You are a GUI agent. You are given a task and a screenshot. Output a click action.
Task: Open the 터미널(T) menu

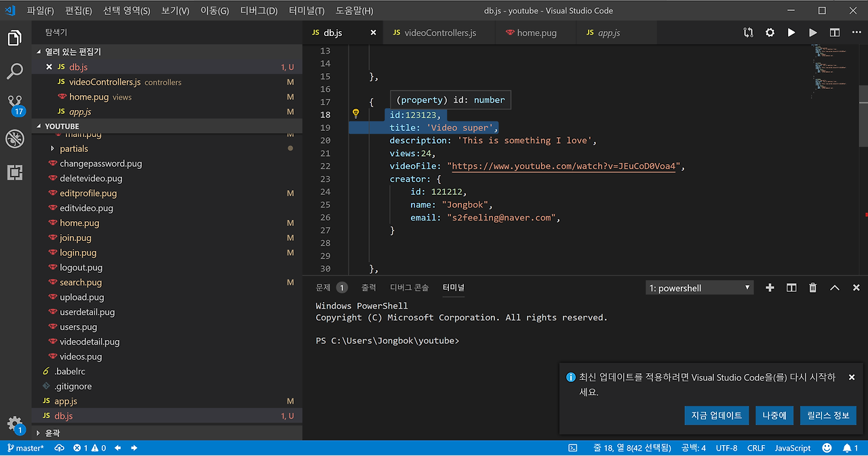click(307, 11)
